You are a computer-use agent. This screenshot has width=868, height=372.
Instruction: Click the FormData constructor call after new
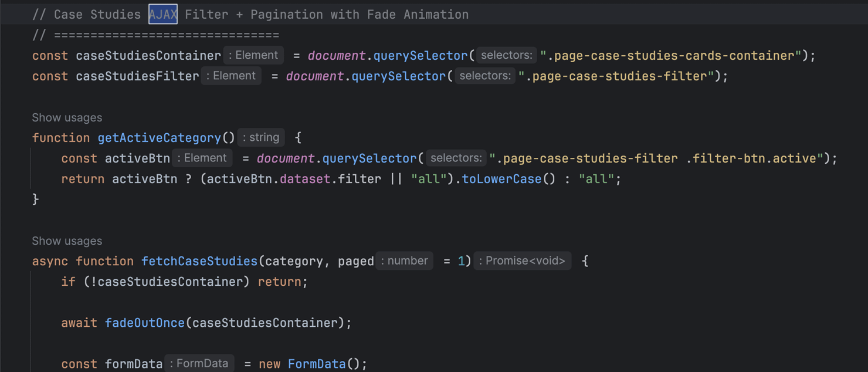click(317, 364)
